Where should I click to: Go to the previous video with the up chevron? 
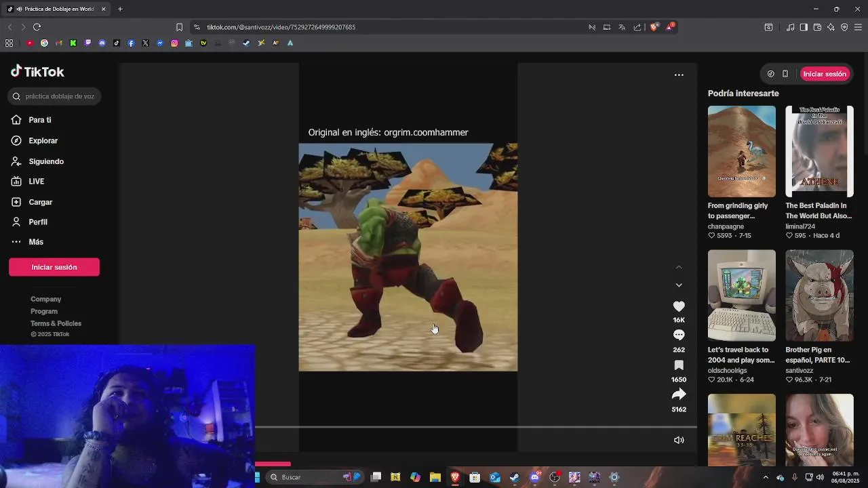pyautogui.click(x=679, y=267)
